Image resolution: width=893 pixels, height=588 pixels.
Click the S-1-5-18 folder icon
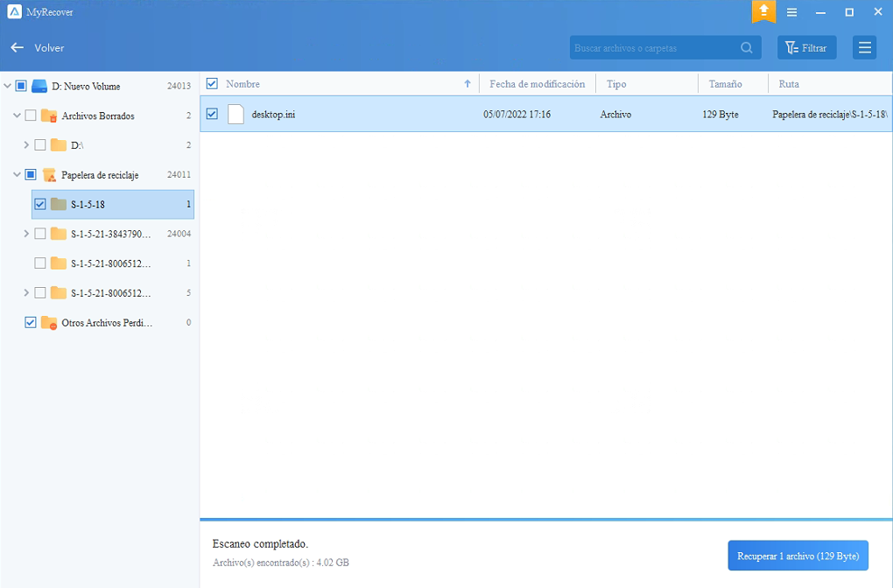point(58,205)
